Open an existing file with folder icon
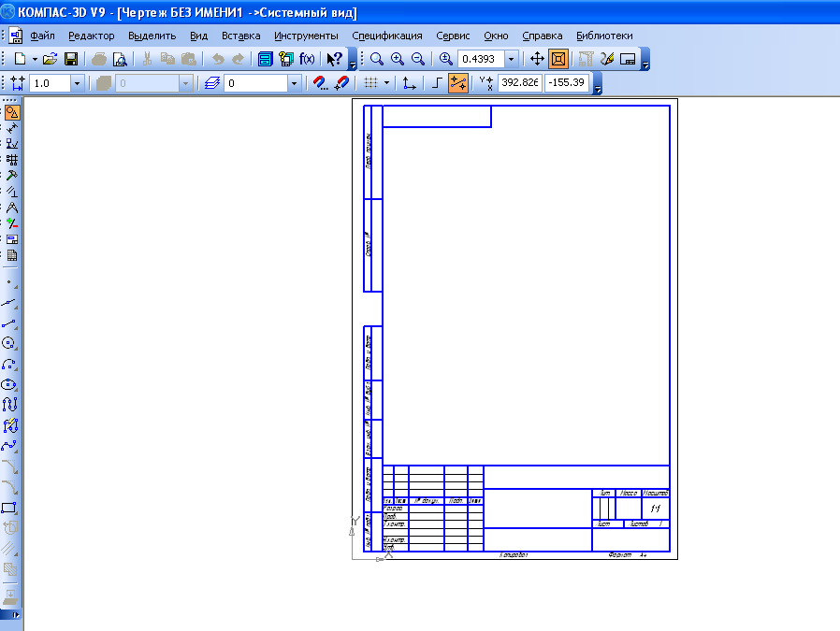 (x=50, y=59)
